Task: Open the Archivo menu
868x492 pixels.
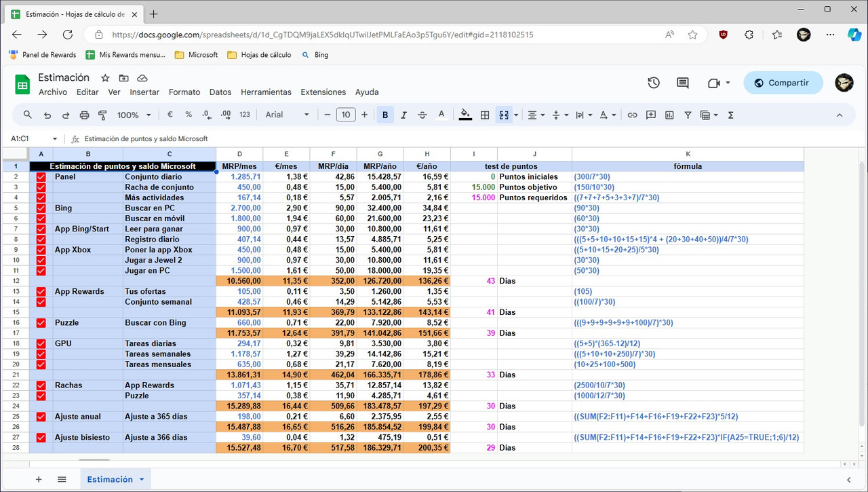Action: tap(53, 92)
